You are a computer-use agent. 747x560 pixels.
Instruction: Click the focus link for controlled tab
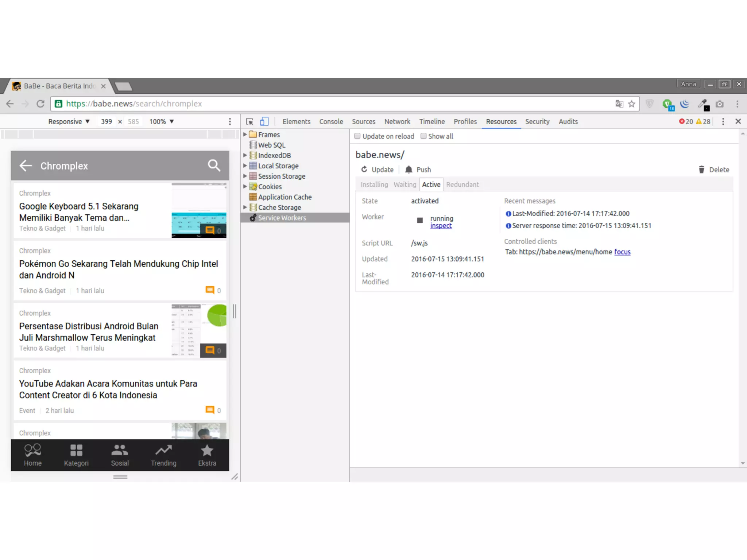(x=622, y=252)
